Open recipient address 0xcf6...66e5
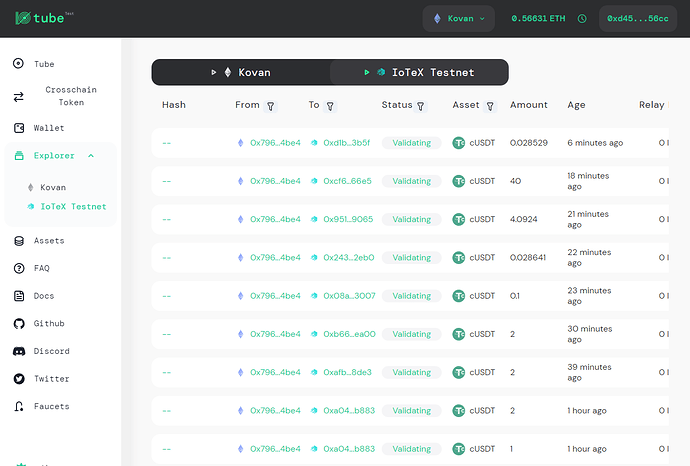 [x=347, y=181]
